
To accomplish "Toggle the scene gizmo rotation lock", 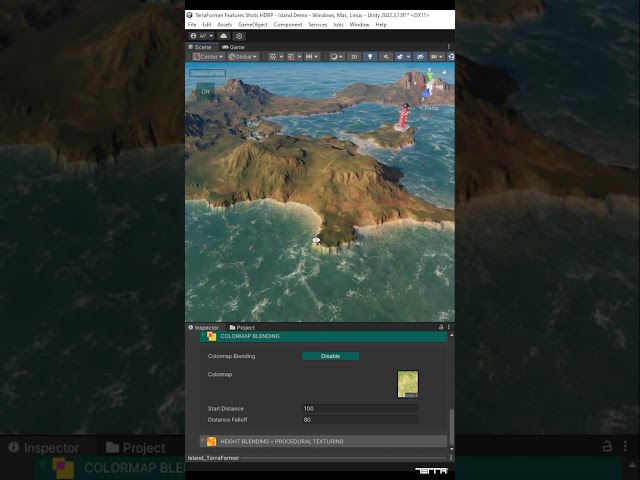I will tap(444, 72).
